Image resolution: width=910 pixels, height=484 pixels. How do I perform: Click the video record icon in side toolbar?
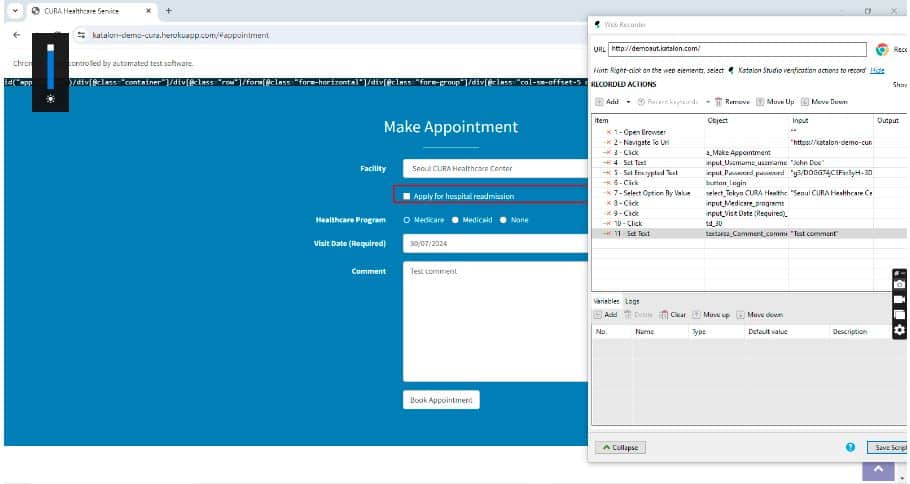pyautogui.click(x=899, y=299)
